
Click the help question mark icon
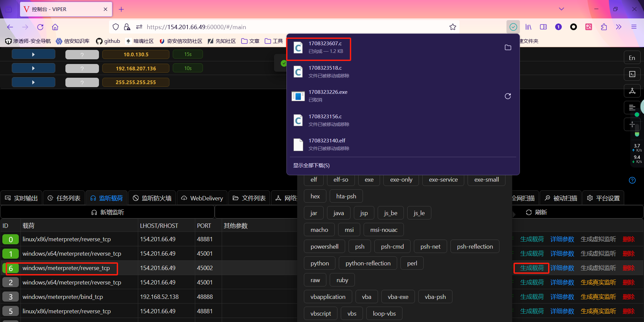632,180
